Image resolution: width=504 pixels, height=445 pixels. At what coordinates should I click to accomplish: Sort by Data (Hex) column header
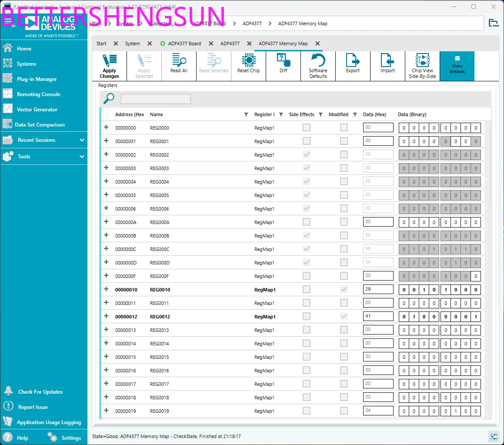tap(374, 114)
